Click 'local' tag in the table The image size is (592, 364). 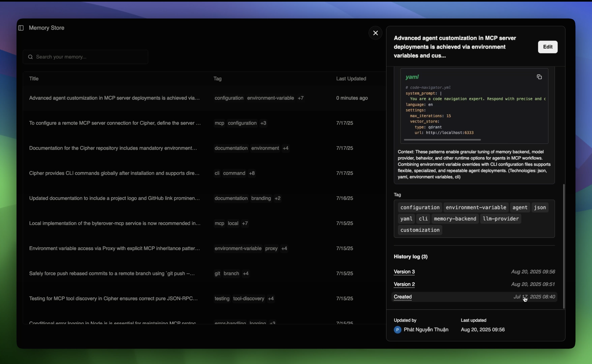click(233, 223)
